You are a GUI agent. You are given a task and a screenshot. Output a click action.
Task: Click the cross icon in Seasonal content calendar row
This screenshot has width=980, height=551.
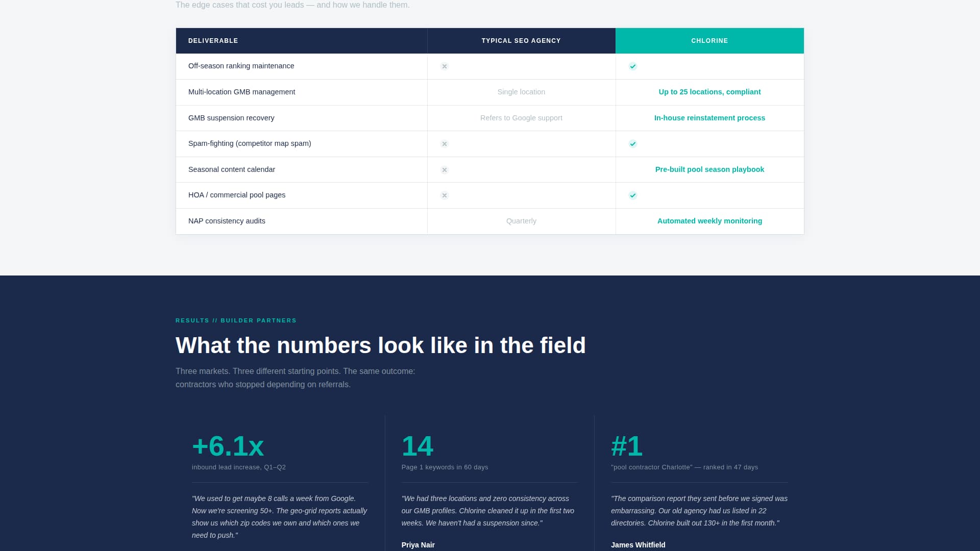pos(445,170)
